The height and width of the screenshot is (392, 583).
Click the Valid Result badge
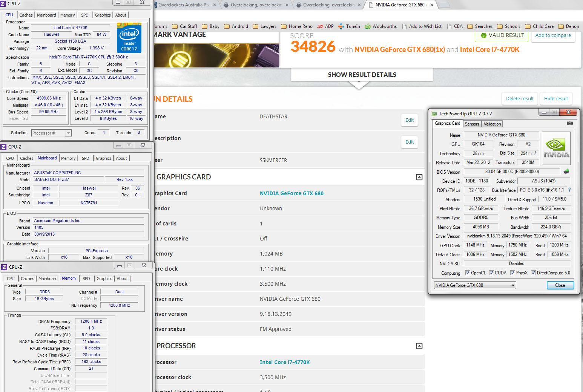click(502, 35)
